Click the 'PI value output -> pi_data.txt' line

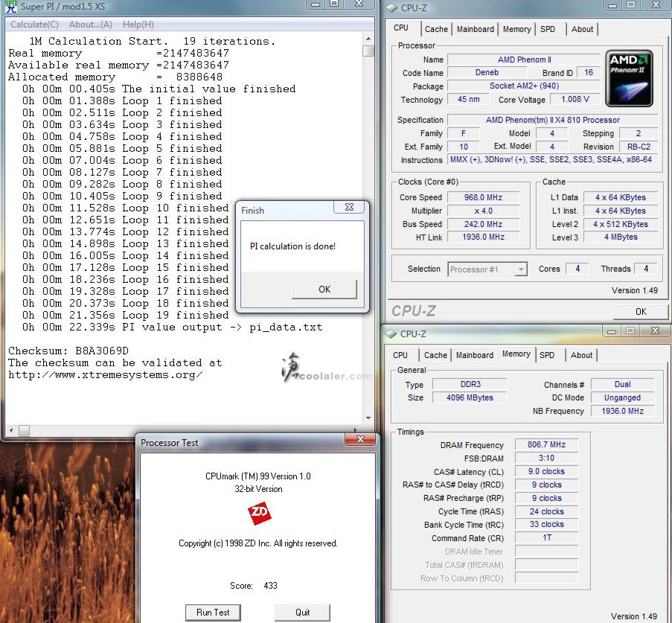(173, 328)
